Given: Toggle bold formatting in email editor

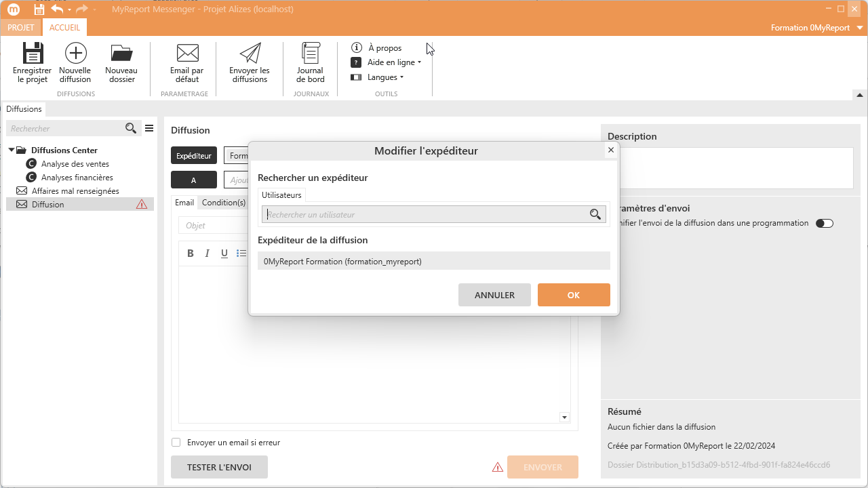Looking at the screenshot, I should point(191,253).
